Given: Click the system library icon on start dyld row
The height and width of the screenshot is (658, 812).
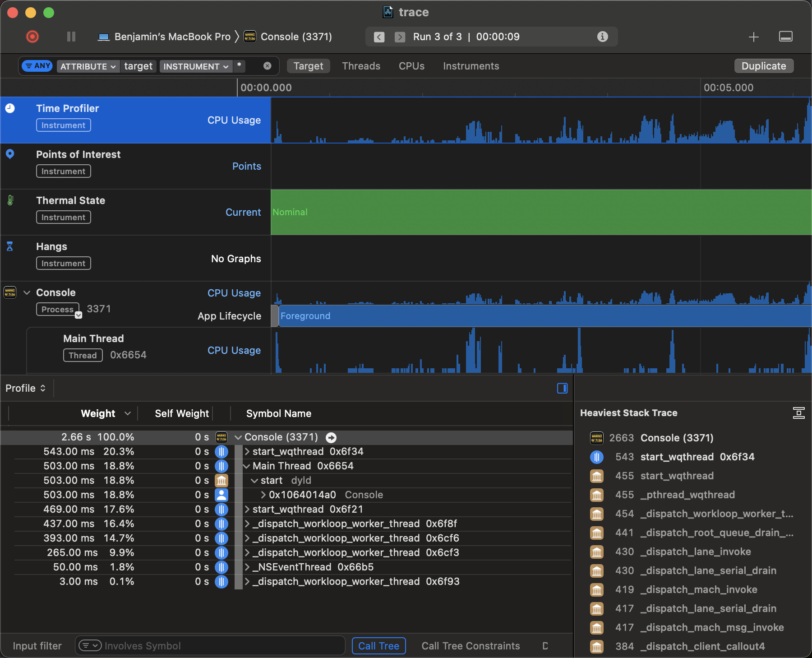Looking at the screenshot, I should click(x=221, y=481).
